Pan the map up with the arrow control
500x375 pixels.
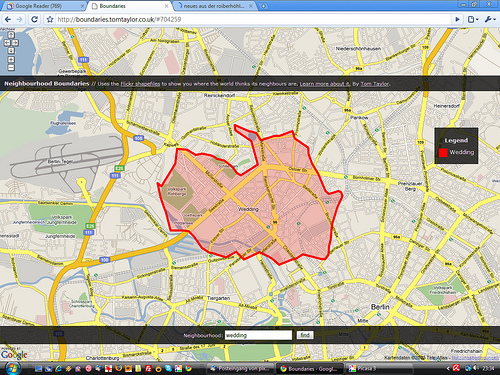[11, 35]
